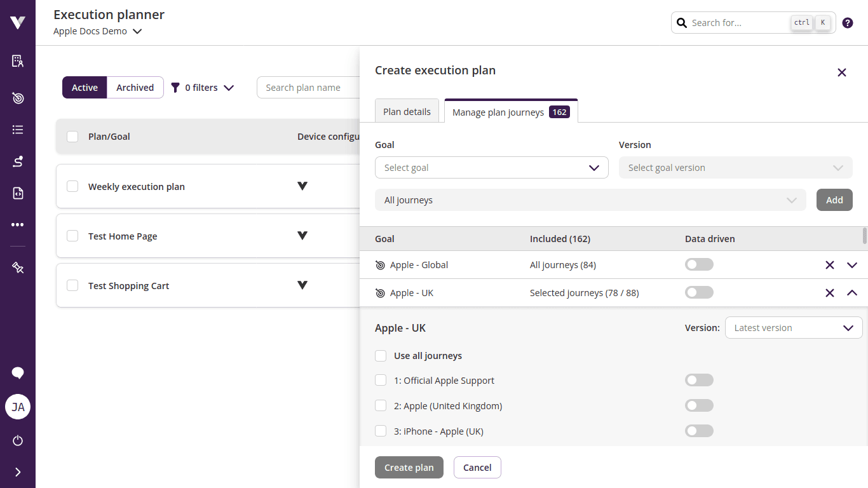The width and height of the screenshot is (868, 488).
Task: Click the Search plan name field
Action: 311,87
